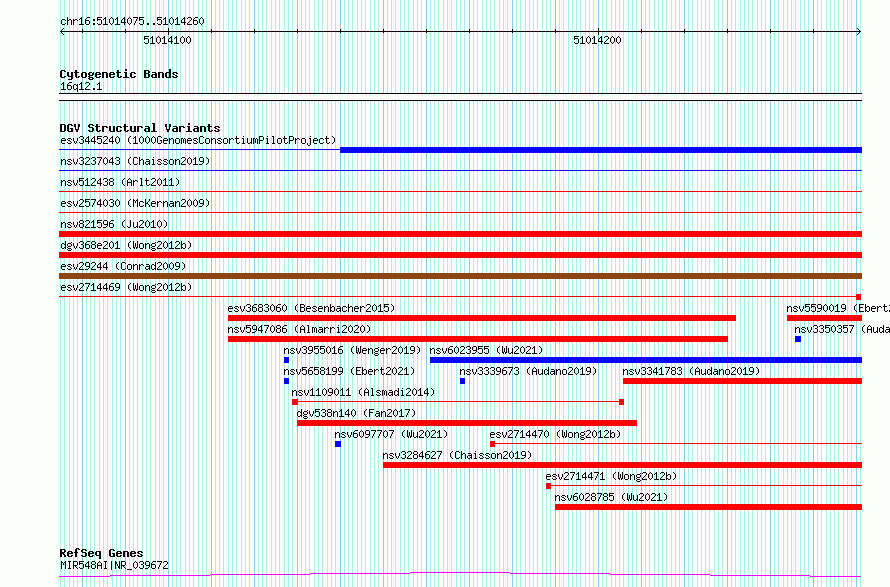Click the red esv3683060 variant bar

[x=482, y=318]
